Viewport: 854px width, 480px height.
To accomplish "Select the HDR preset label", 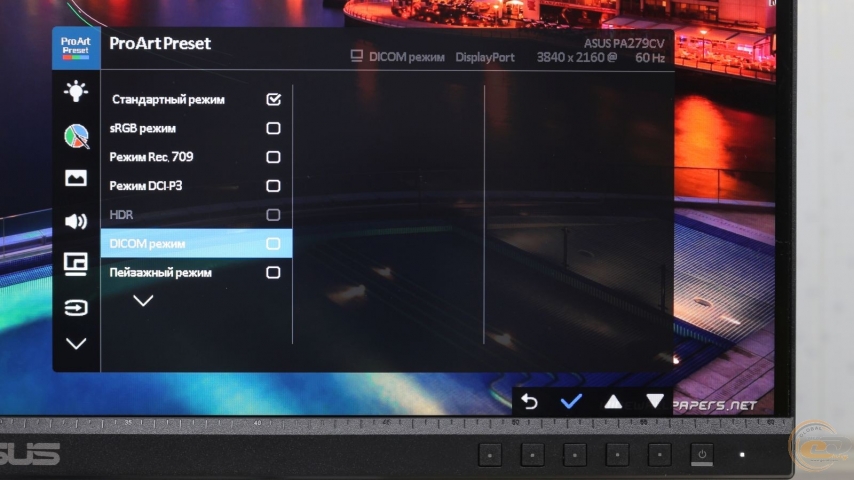I will [x=121, y=215].
